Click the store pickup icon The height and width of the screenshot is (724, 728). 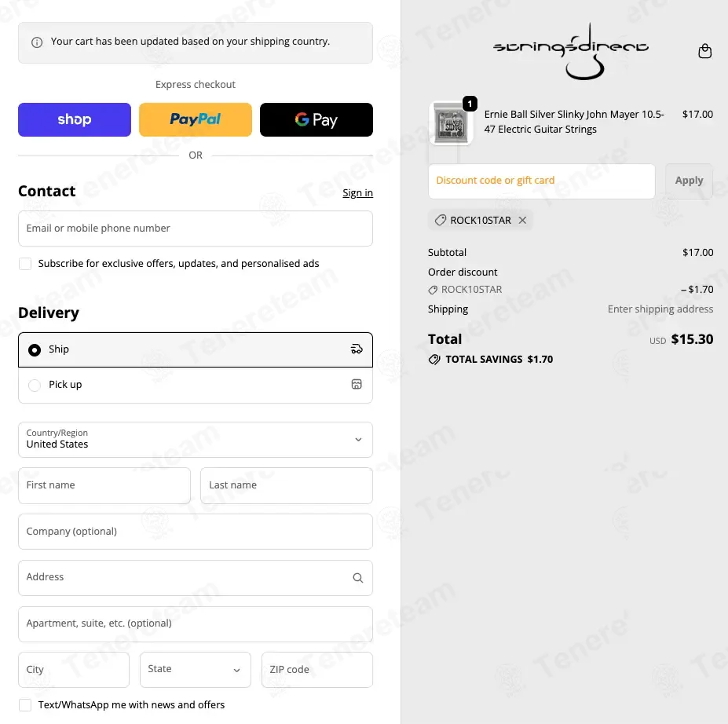(x=357, y=385)
